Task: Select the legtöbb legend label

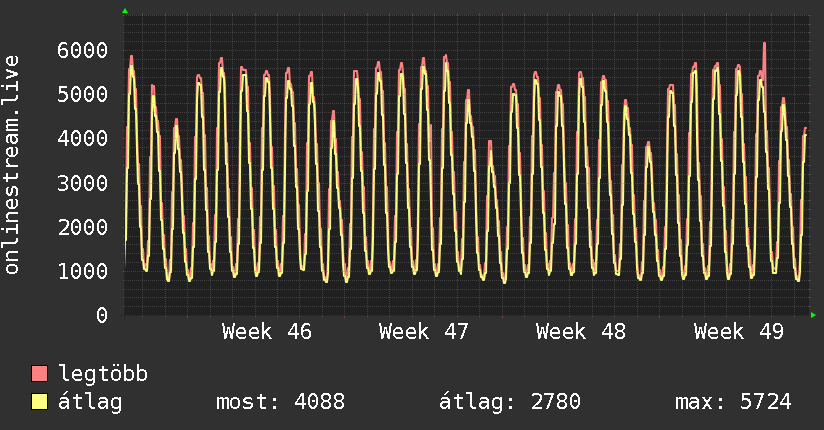Action: 103,375
